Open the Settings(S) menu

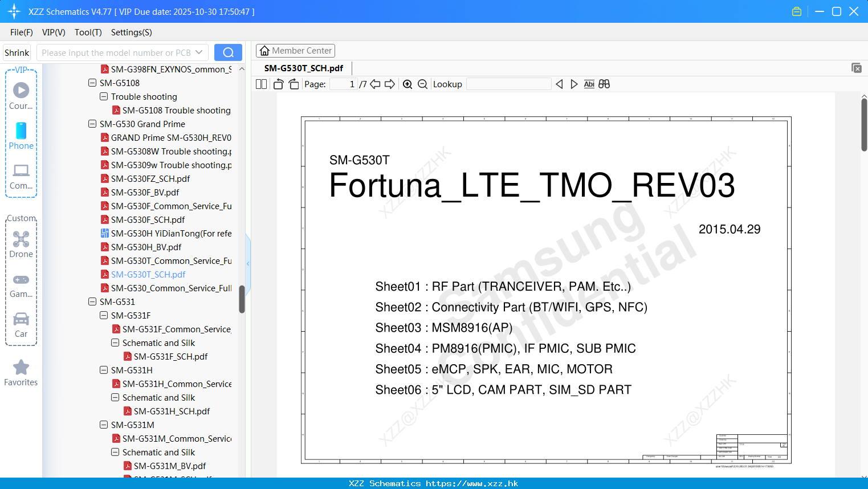click(132, 32)
